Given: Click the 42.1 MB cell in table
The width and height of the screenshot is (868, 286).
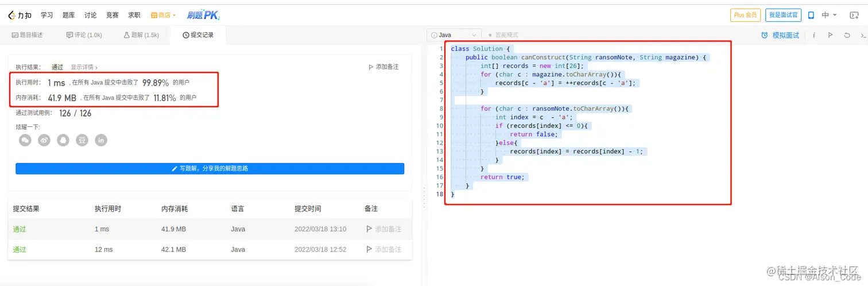Looking at the screenshot, I should tap(173, 250).
